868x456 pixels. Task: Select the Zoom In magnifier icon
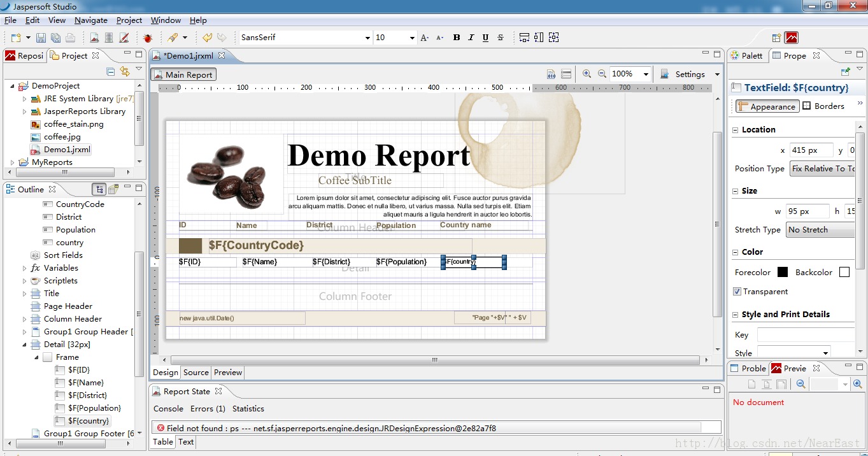coord(587,73)
